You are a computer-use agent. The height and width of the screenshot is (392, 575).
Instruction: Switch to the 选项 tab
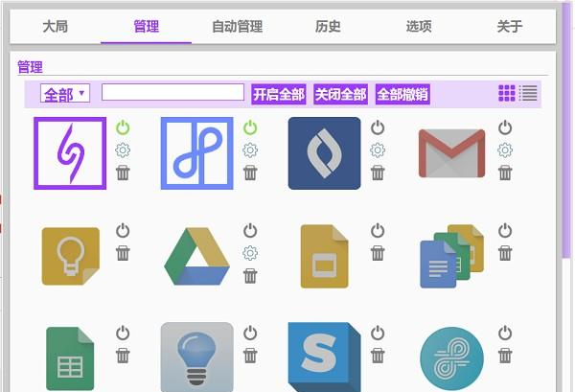pyautogui.click(x=419, y=27)
